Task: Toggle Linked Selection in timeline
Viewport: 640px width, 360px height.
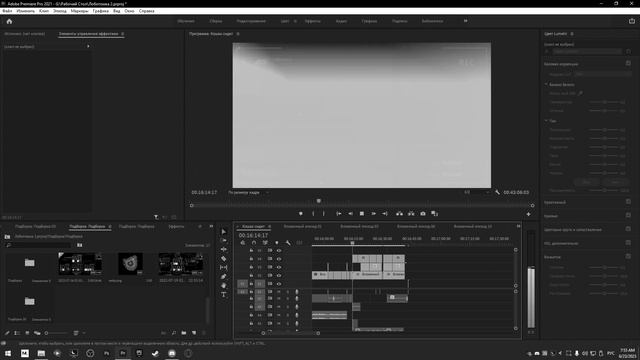Action: click(265, 243)
